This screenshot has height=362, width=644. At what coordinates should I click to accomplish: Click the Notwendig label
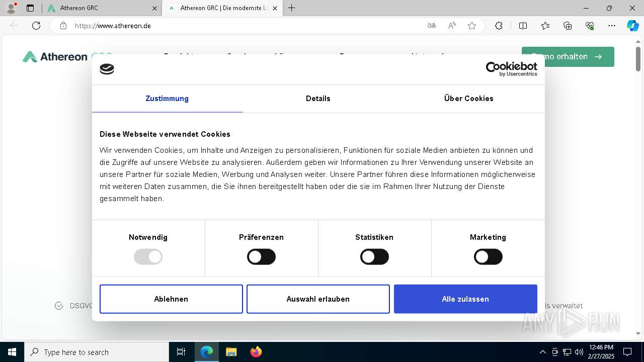point(148,237)
